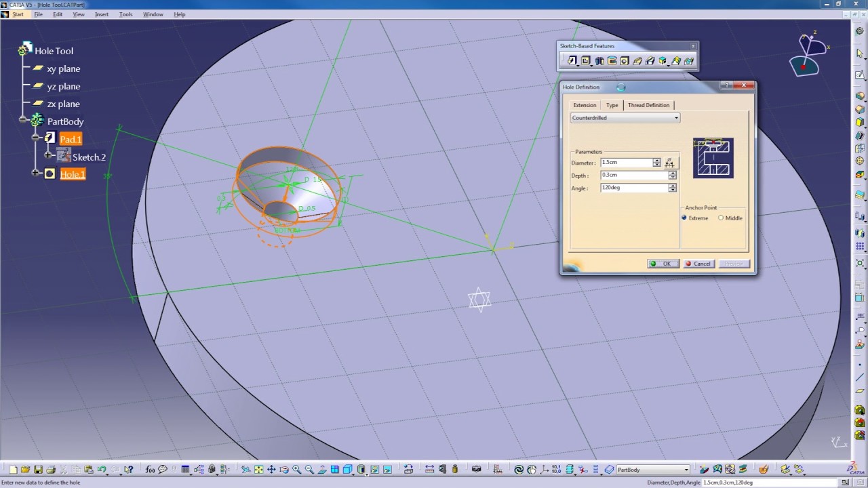Image resolution: width=868 pixels, height=488 pixels.
Task: Click the New document icon
Action: tap(13, 469)
